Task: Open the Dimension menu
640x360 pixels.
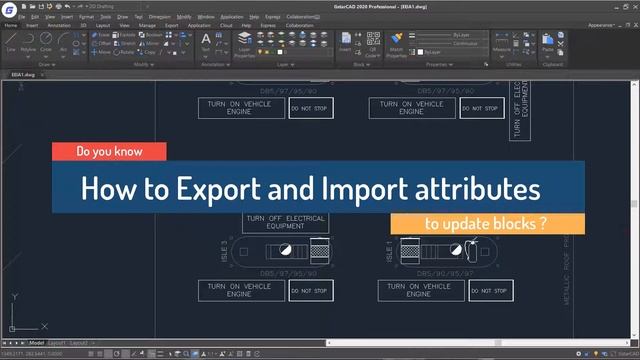Action: point(159,17)
